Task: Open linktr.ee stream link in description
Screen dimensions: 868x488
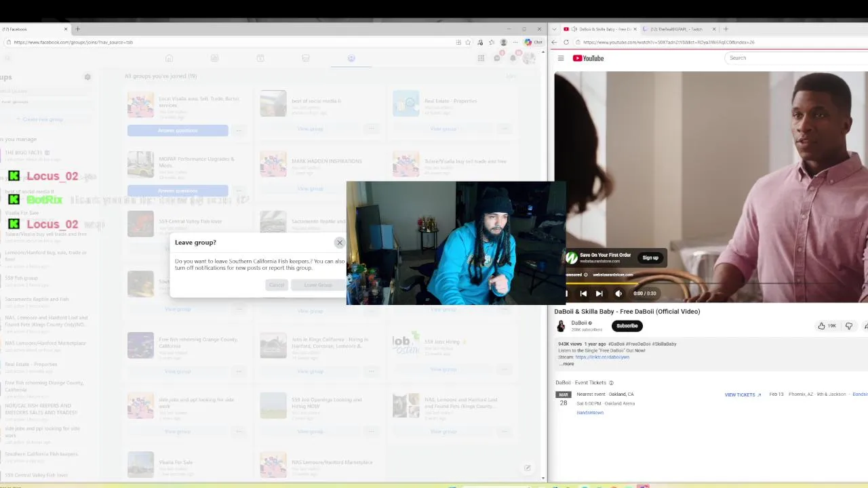Action: 602,357
